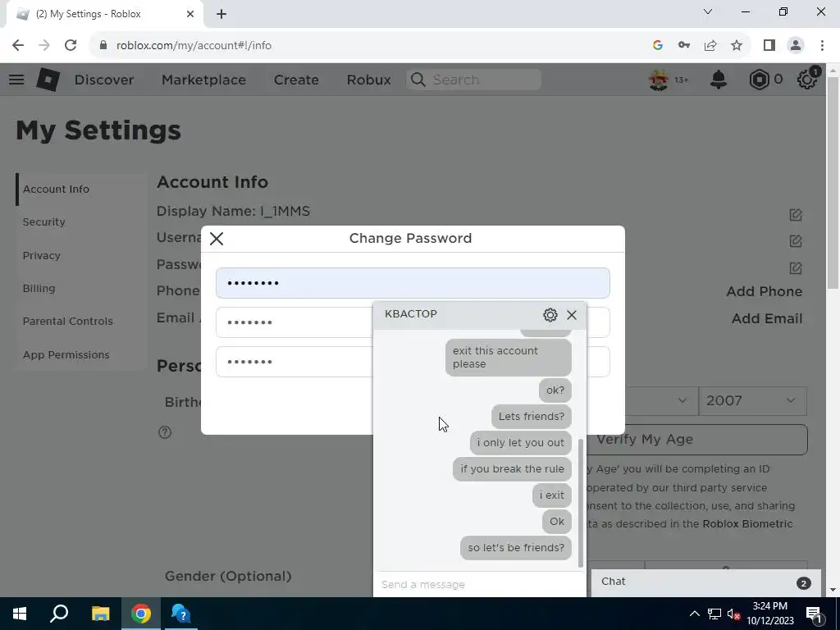Image resolution: width=840 pixels, height=630 pixels.
Task: Go forward in browser history
Action: point(44,46)
